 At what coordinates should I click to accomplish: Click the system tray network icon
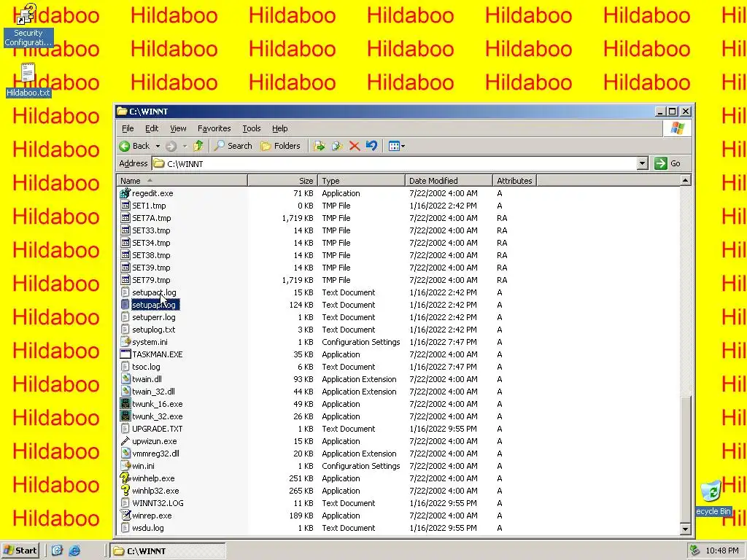(695, 551)
